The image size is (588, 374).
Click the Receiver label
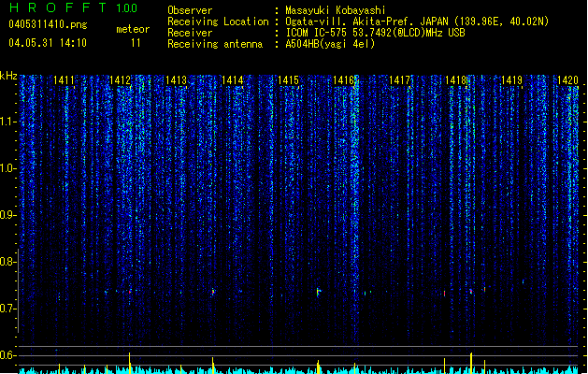click(190, 33)
